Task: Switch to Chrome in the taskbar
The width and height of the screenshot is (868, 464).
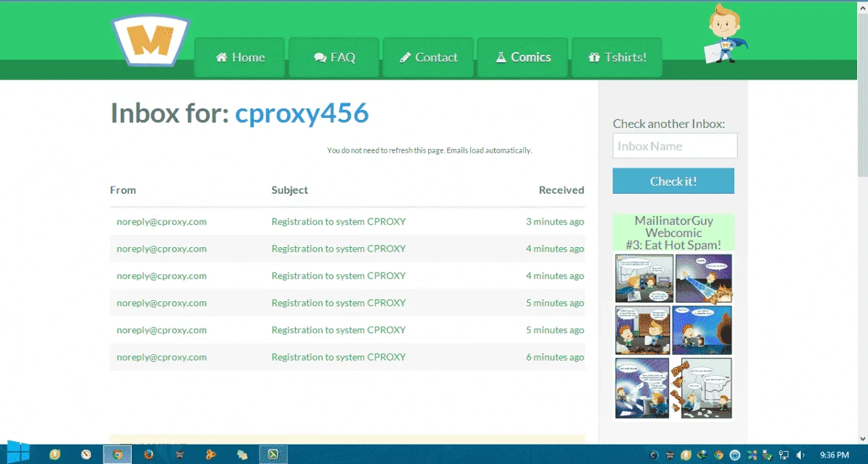Action: pos(116,455)
